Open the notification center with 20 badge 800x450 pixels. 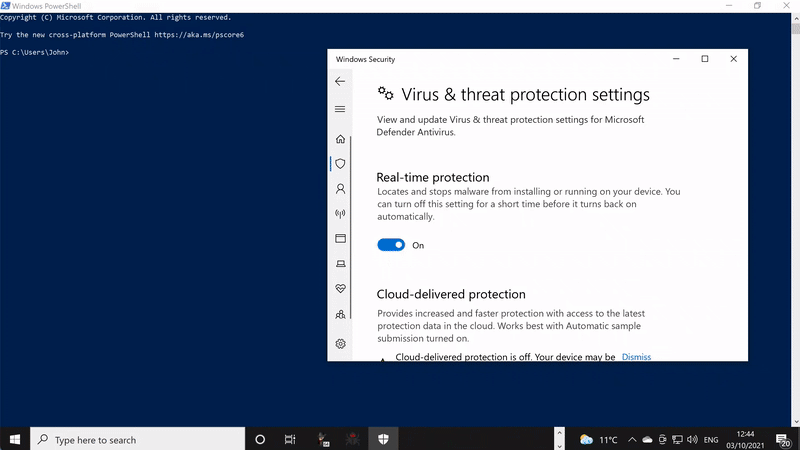click(782, 439)
